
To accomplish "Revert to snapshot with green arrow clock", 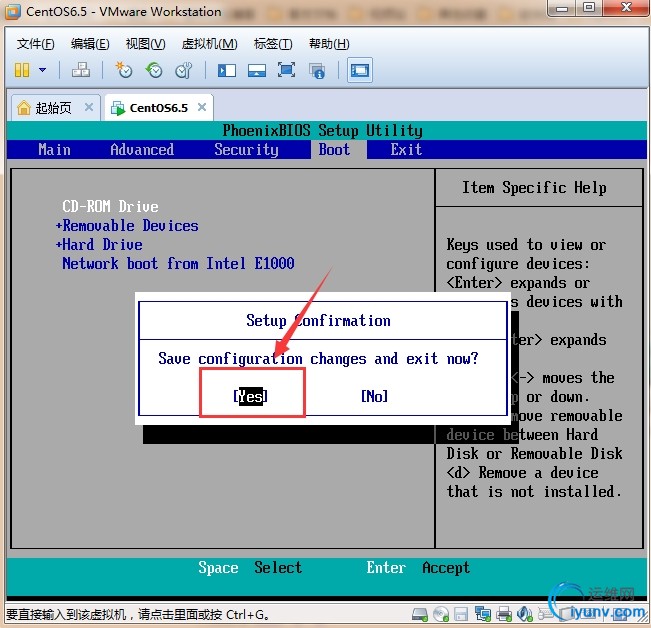I will point(154,70).
